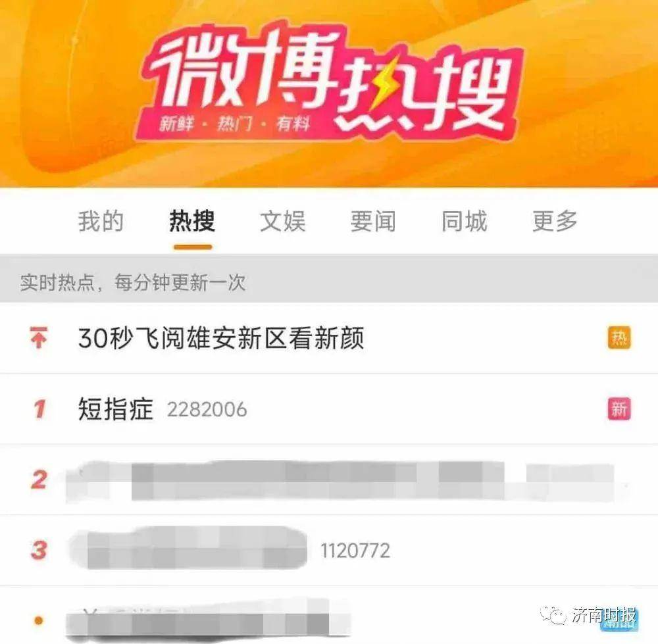
Task: Switch to the 同城 tab
Action: click(x=465, y=221)
